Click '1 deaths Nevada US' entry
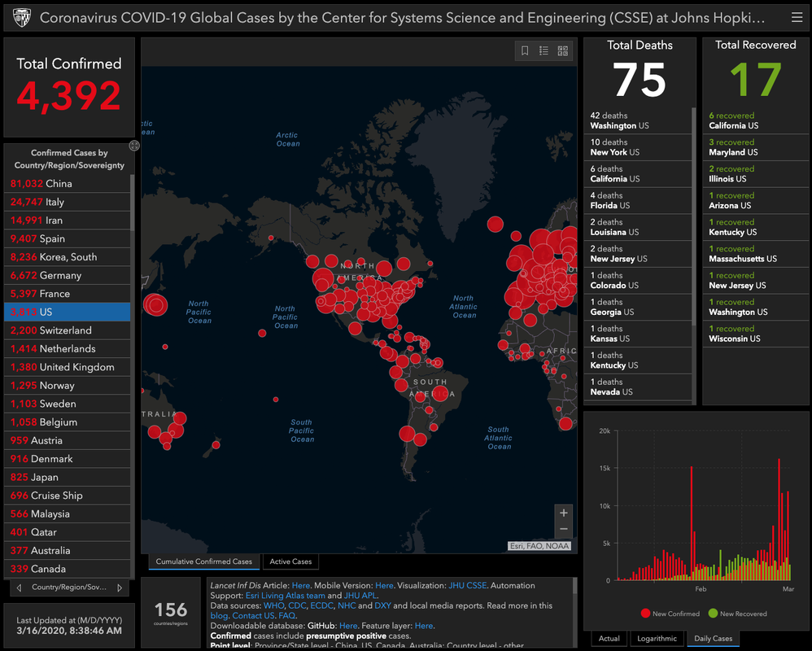The image size is (812, 651). click(638, 387)
